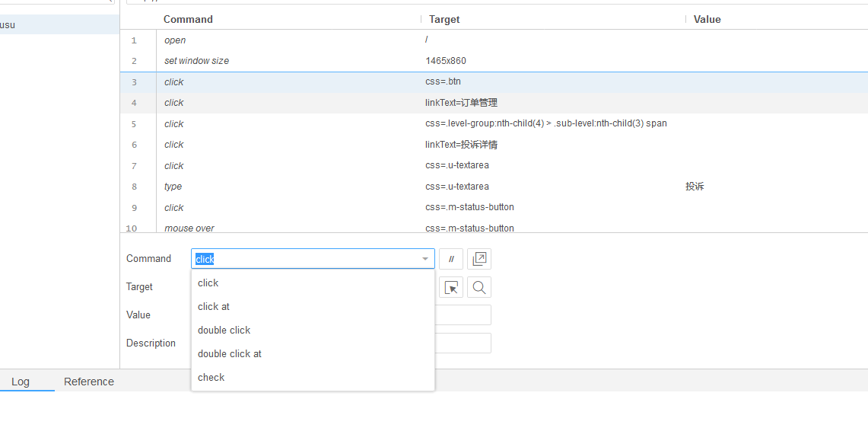Select the 'mouse over' command row 10
Image resolution: width=868 pixels, height=428 pixels.
494,227
